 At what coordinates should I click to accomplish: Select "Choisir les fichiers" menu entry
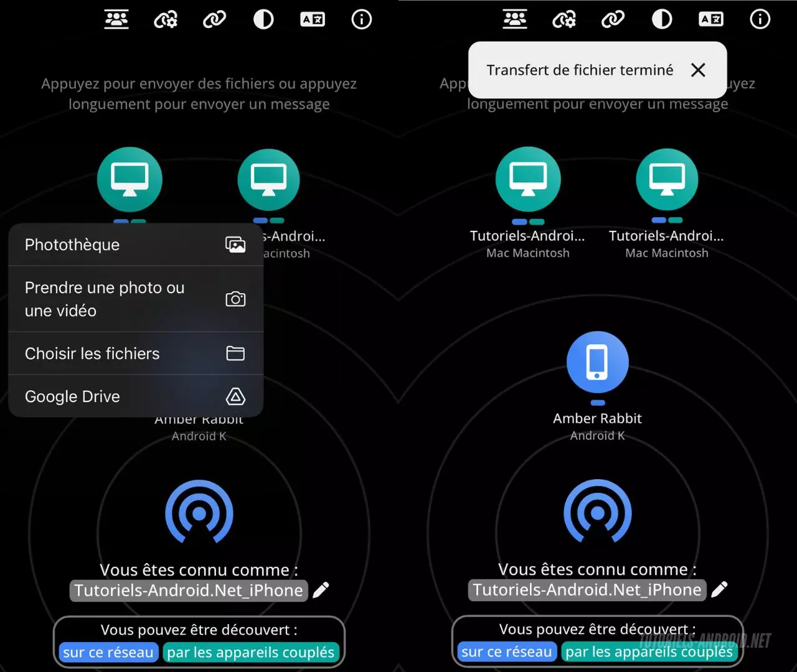tap(136, 353)
